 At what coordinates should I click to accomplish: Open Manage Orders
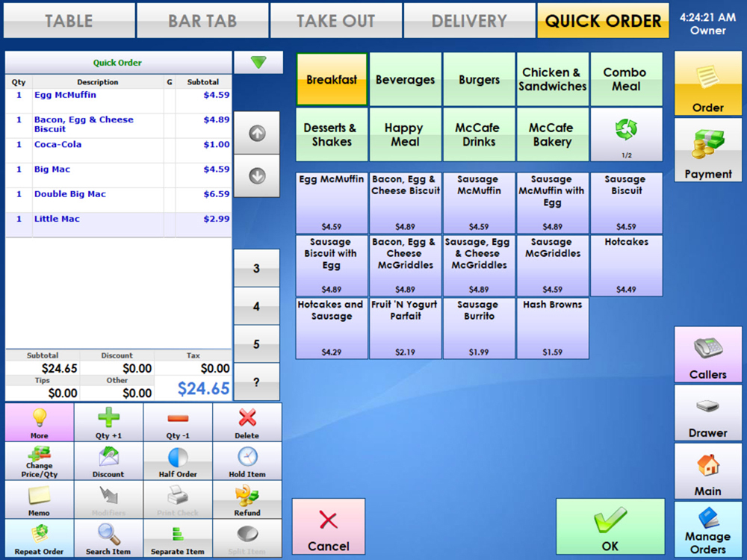coord(708,529)
